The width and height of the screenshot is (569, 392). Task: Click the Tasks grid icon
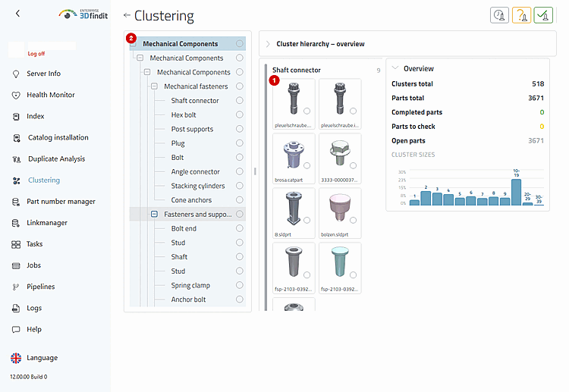tap(16, 244)
